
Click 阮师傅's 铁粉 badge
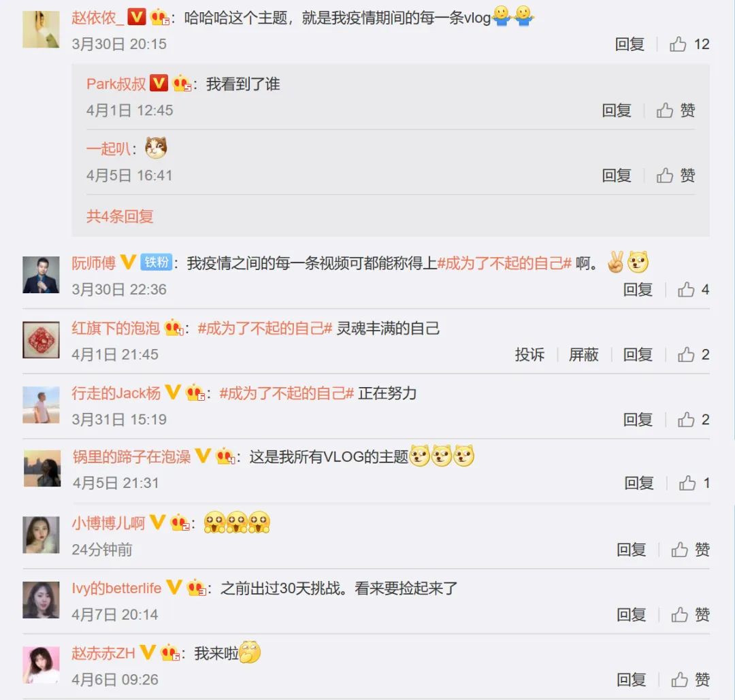(157, 262)
